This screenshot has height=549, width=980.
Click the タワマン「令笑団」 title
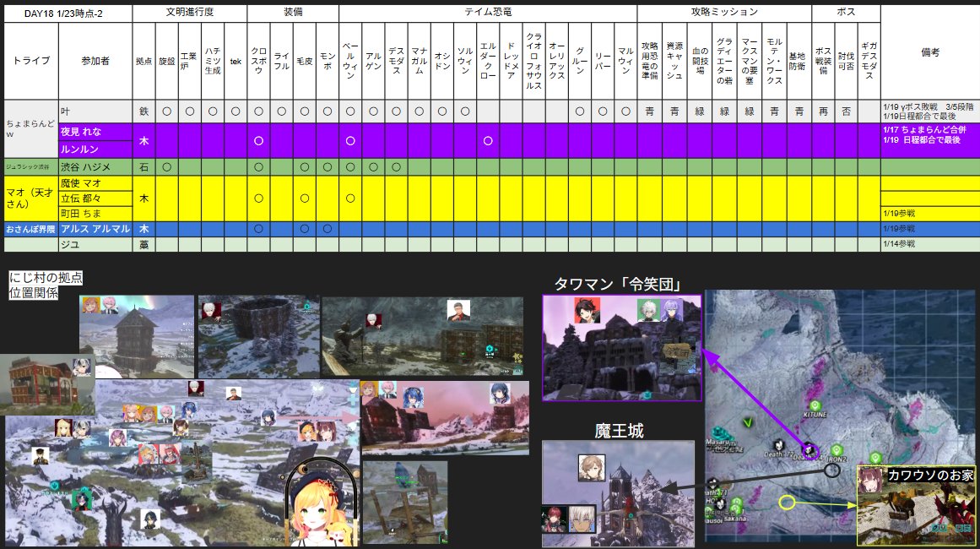pos(618,285)
